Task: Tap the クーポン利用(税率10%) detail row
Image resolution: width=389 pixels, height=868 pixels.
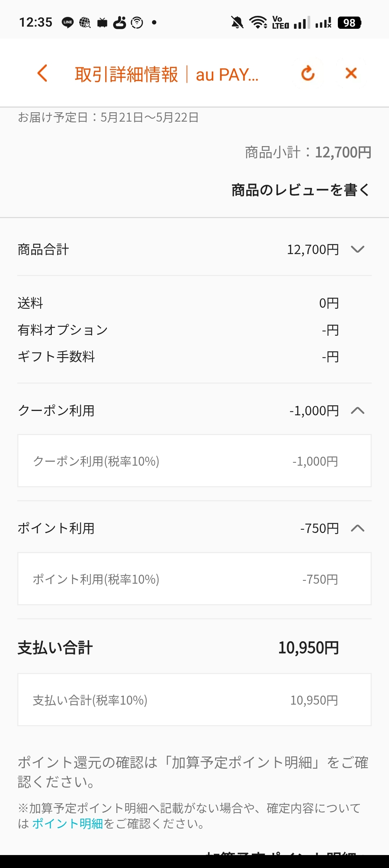Action: click(x=194, y=461)
